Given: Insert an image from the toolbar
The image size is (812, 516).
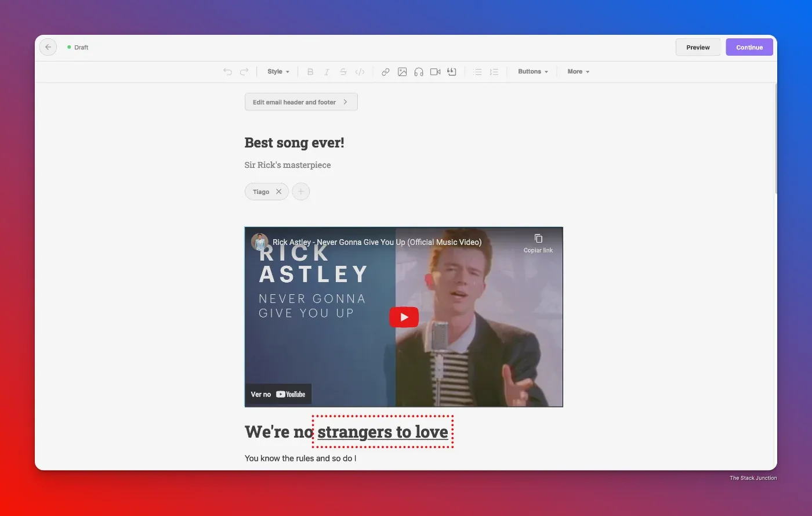Looking at the screenshot, I should pos(402,72).
